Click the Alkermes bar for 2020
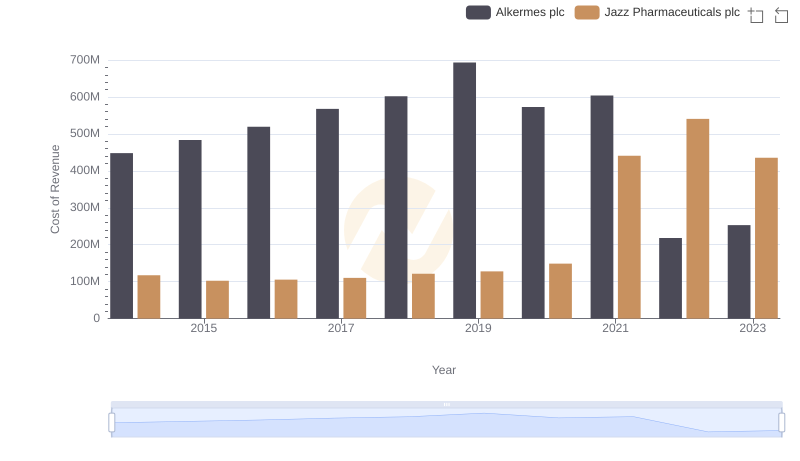The image size is (800, 461). (x=533, y=213)
